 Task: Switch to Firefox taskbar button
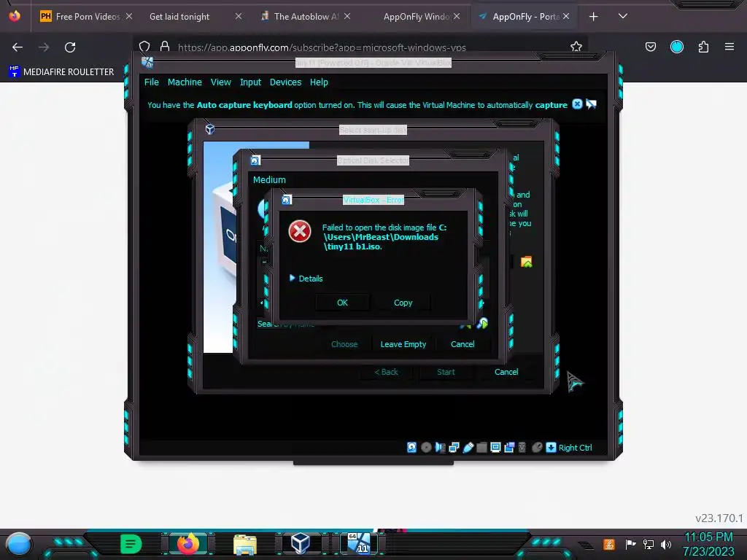pyautogui.click(x=188, y=543)
